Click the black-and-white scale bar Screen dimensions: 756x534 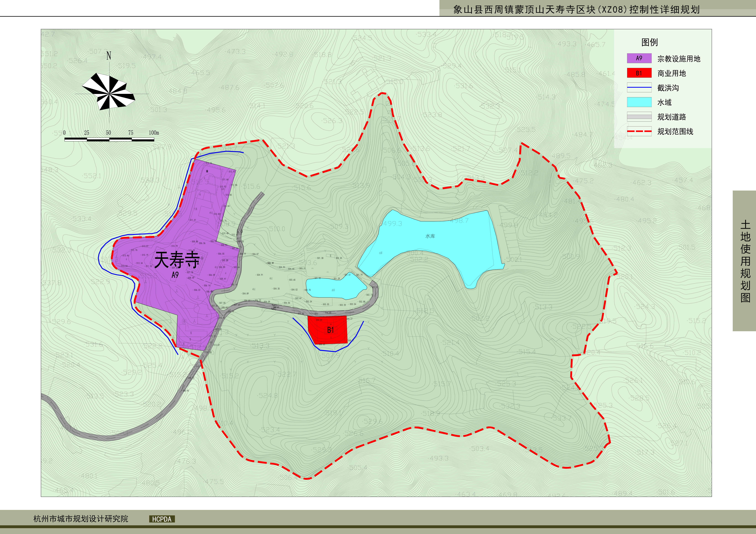click(109, 140)
